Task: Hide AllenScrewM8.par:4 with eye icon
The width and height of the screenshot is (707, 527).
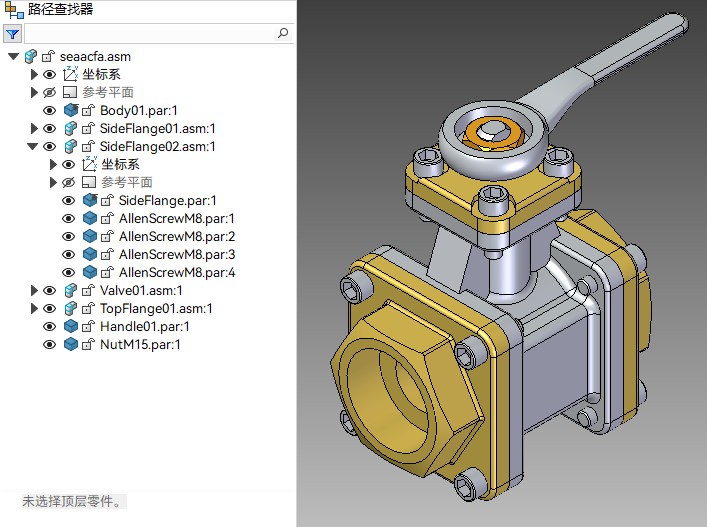Action: pos(69,273)
